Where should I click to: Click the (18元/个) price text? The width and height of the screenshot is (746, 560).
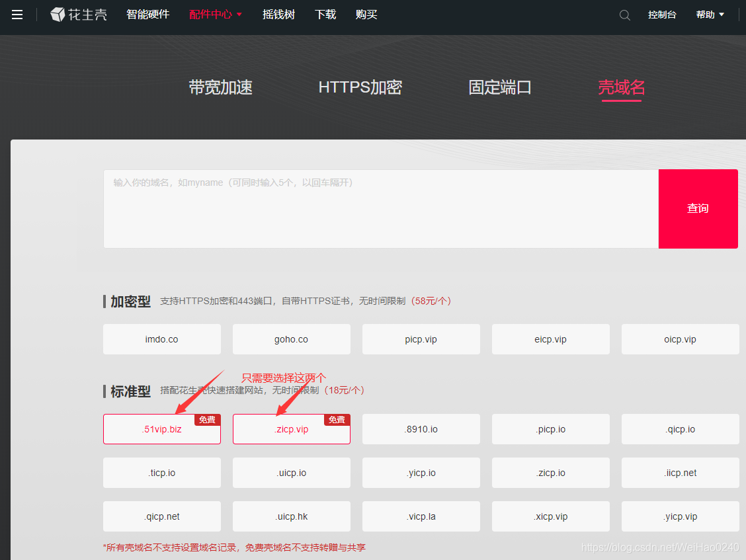point(345,391)
